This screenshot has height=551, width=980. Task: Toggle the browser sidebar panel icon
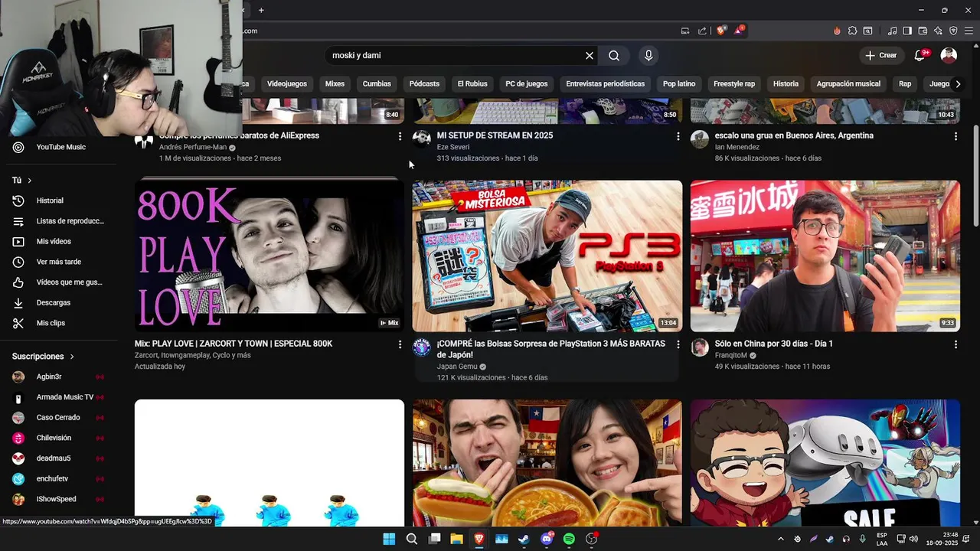coord(907,31)
